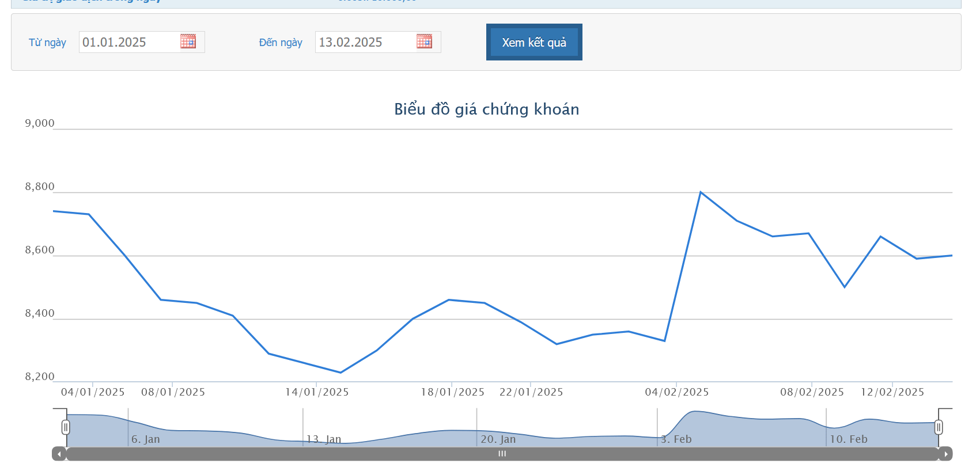Click the grip on the horizontal scrollbar thumb
This screenshot has height=467, width=980.
pos(502,454)
